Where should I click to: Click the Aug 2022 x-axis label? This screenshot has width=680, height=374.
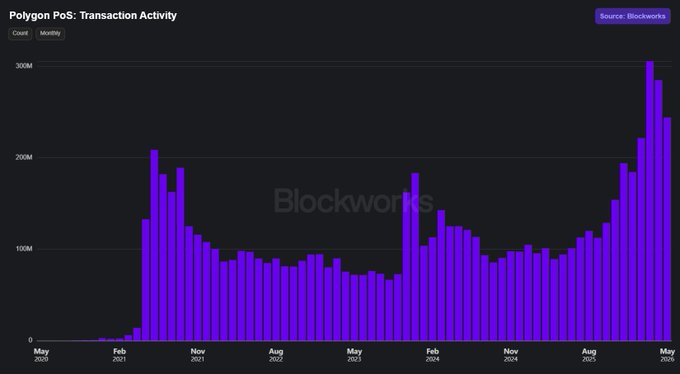[x=276, y=355]
